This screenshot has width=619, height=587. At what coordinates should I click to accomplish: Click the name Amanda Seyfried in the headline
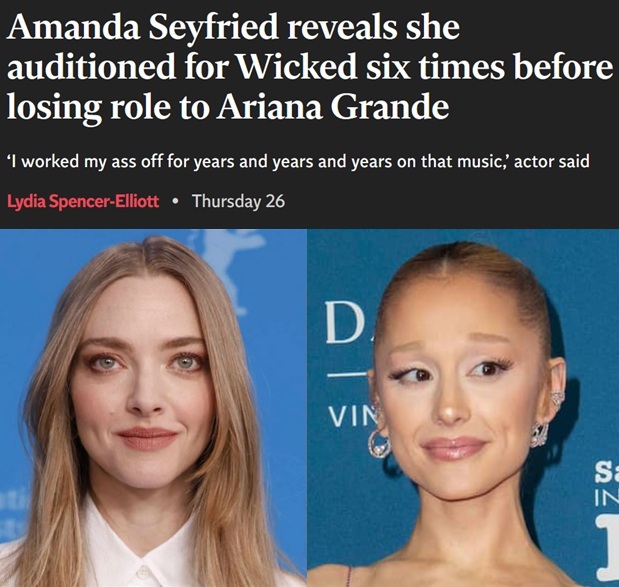coord(143,27)
